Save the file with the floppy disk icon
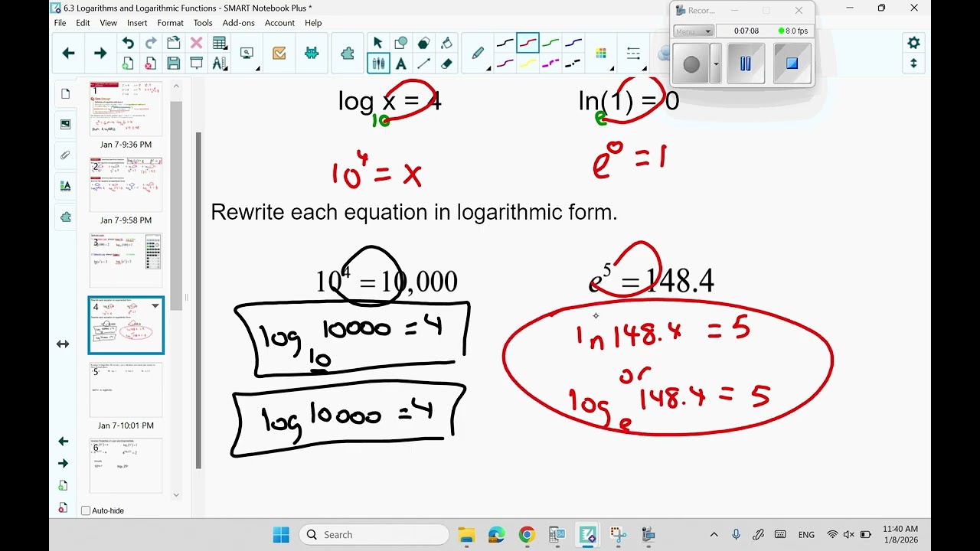Screen dimensions: 980x551 pyautogui.click(x=174, y=64)
